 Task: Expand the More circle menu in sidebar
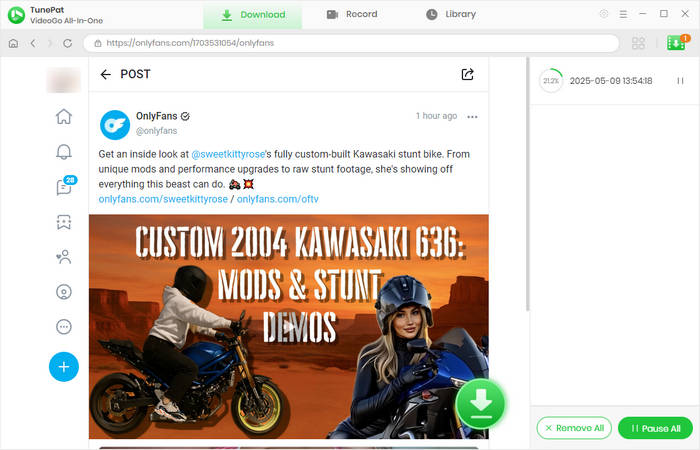pos(64,327)
